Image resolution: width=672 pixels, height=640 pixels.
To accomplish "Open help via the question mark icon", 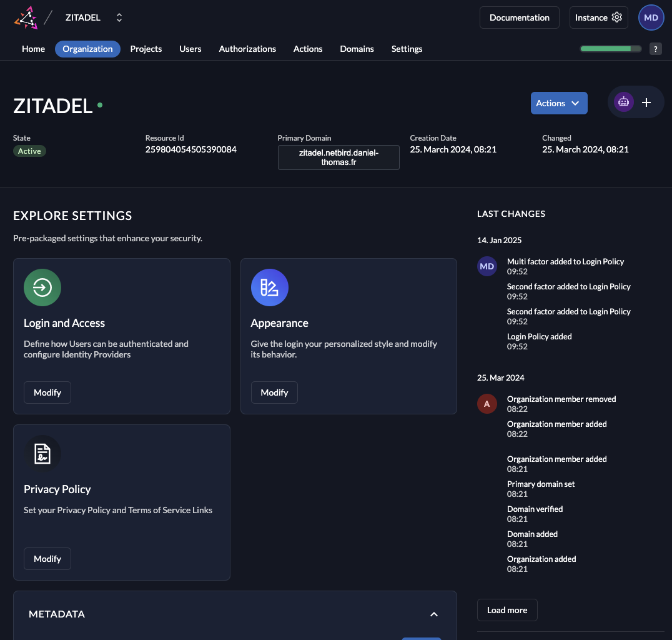I will click(x=655, y=48).
